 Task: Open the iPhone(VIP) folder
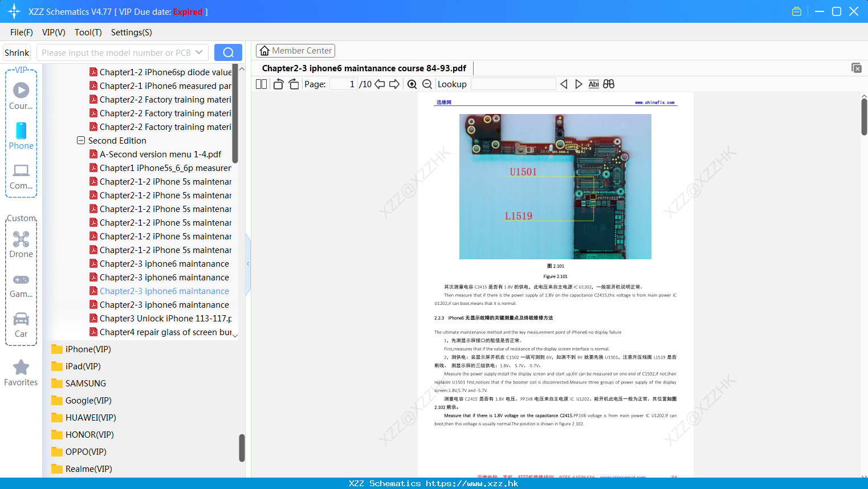[x=81, y=349]
